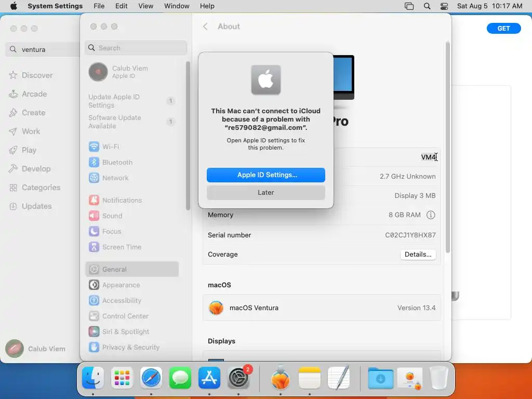Screen dimensions: 532x399
Task: Click the General gear icon in sidebar
Action: tap(94, 270)
